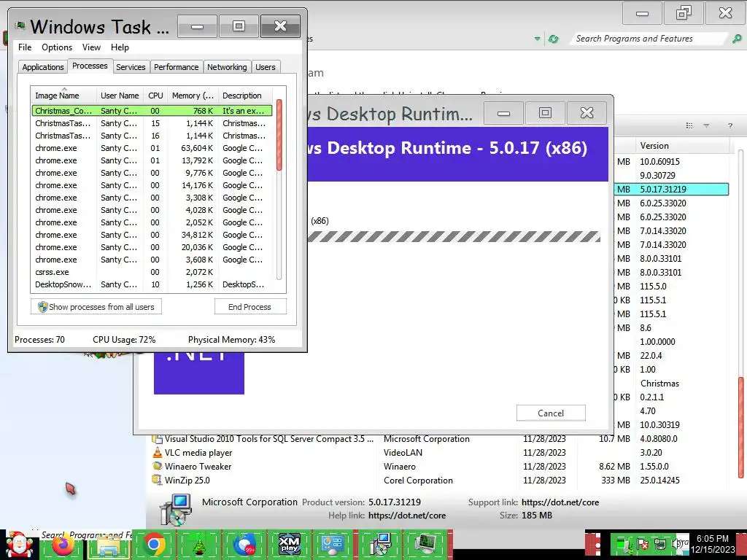Click the Windows Task Manager title bar icon

(20, 26)
